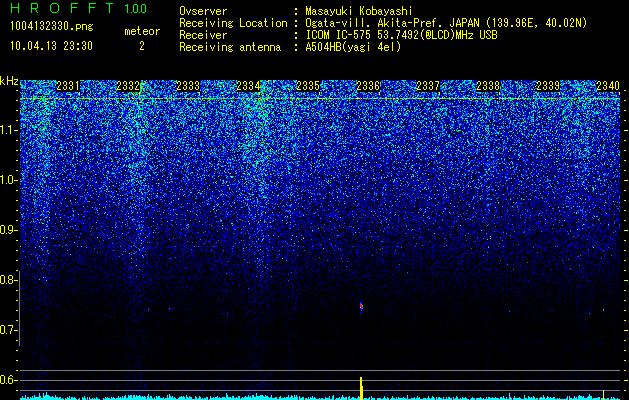Click time marker 2338
The image size is (629, 400).
click(x=488, y=85)
